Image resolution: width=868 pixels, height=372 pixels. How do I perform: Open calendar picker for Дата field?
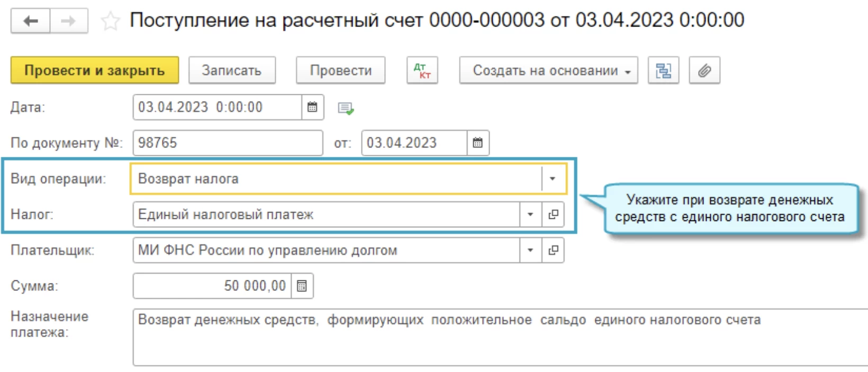tap(312, 108)
